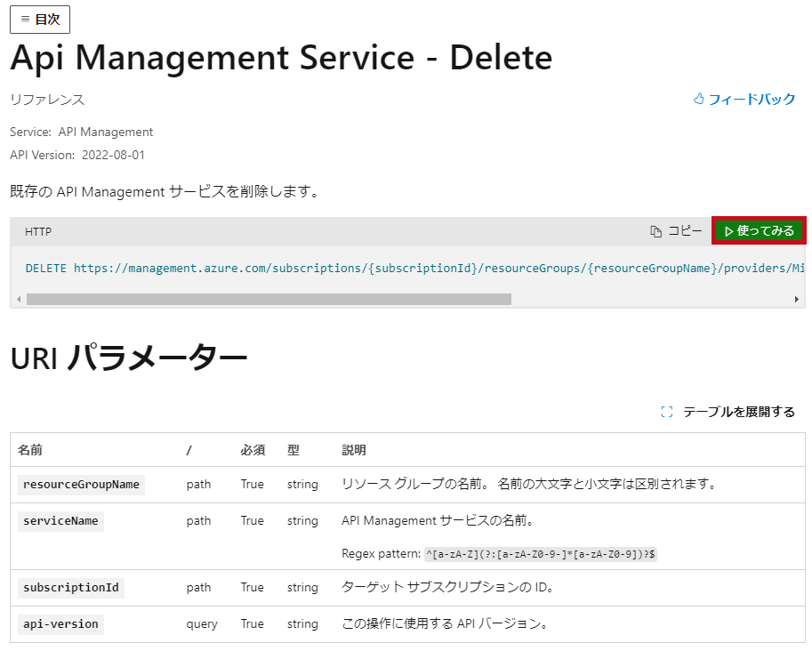Click the horizontal scrollbar thumb under the URL
The image size is (812, 651).
click(269, 300)
